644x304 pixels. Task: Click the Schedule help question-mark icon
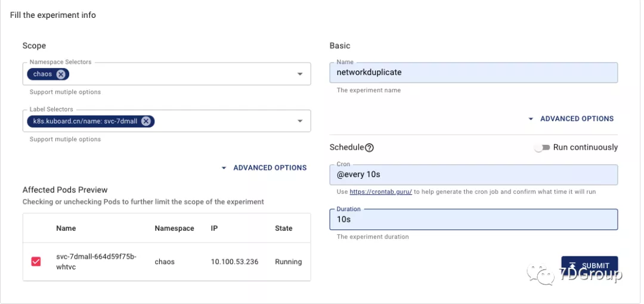(370, 148)
